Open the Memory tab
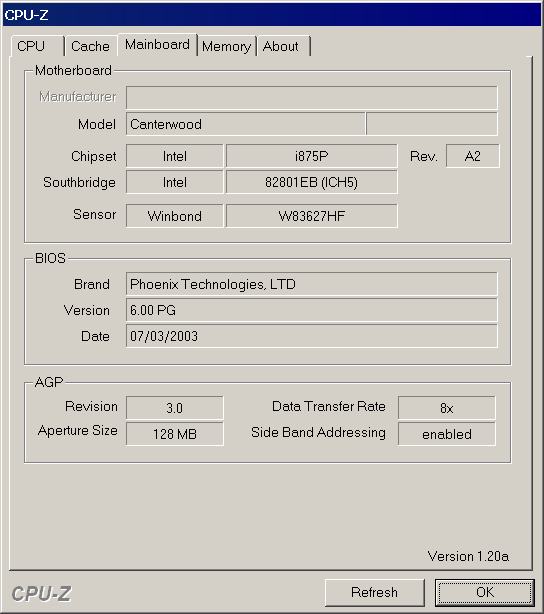 point(227,46)
